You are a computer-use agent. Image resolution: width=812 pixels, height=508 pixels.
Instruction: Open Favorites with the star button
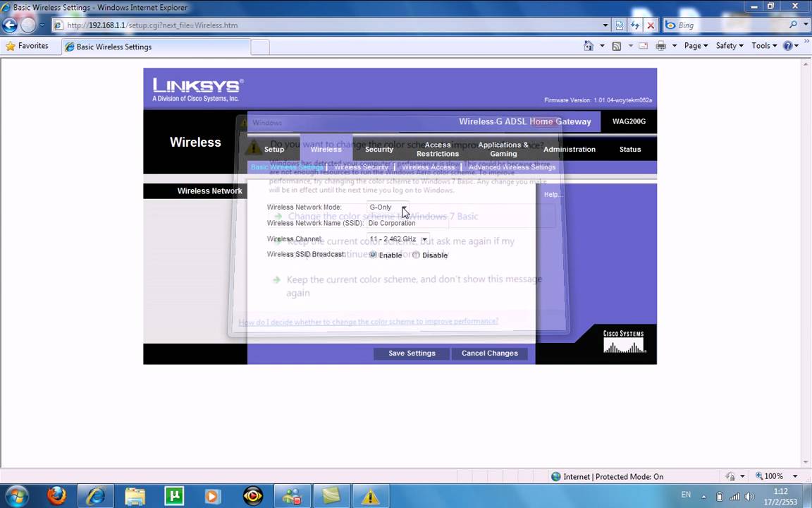[27, 46]
